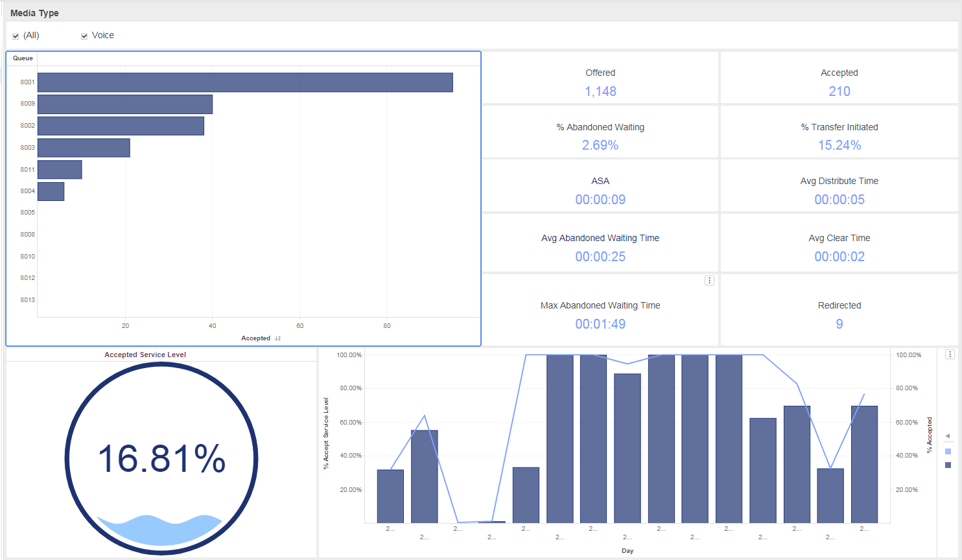Image resolution: width=962 pixels, height=560 pixels.
Task: Toggle the Voice media type checkbox
Action: tap(84, 36)
